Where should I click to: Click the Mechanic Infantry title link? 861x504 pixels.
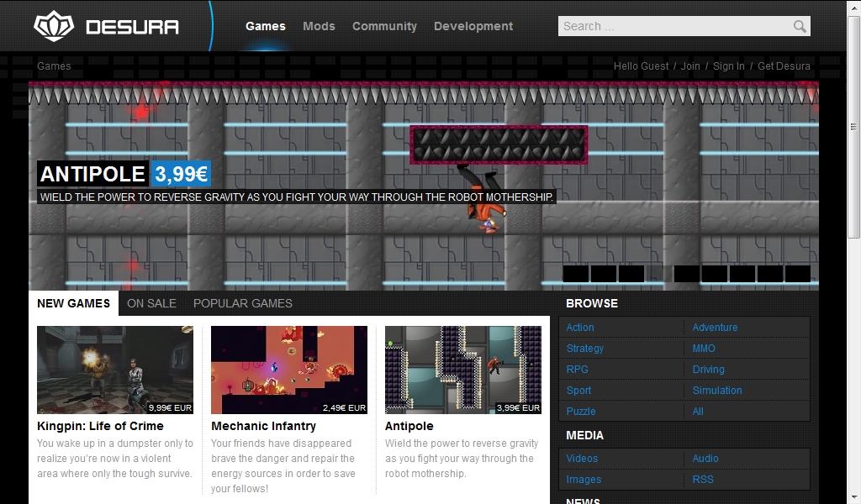263,426
